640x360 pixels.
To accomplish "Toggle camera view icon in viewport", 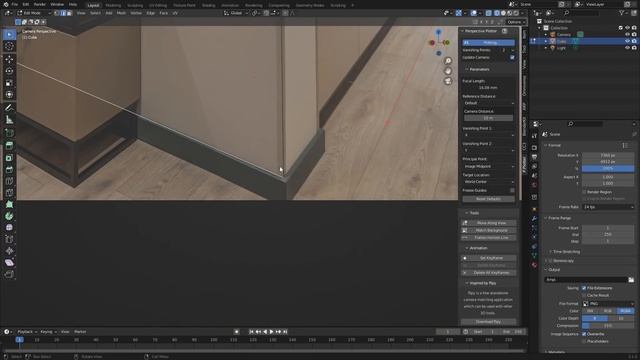I will click(x=448, y=81).
